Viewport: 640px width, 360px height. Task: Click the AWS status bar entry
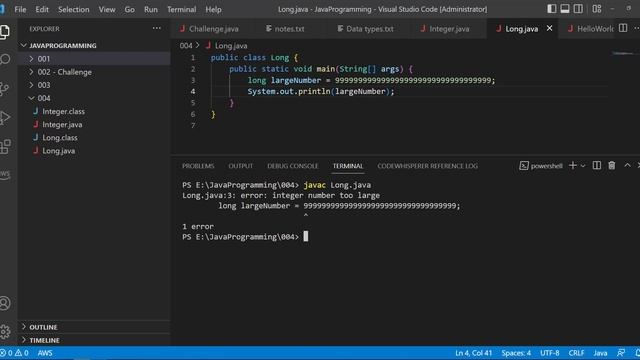(x=45, y=353)
